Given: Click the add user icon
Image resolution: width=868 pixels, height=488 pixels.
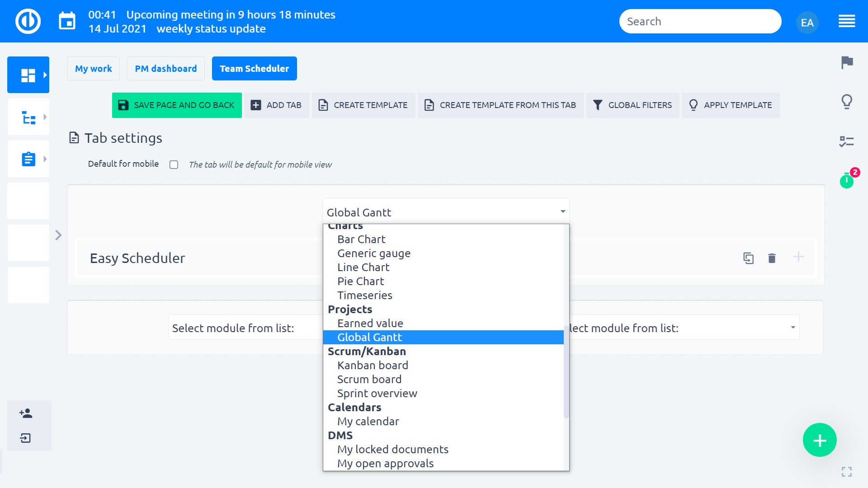Looking at the screenshot, I should click(26, 413).
